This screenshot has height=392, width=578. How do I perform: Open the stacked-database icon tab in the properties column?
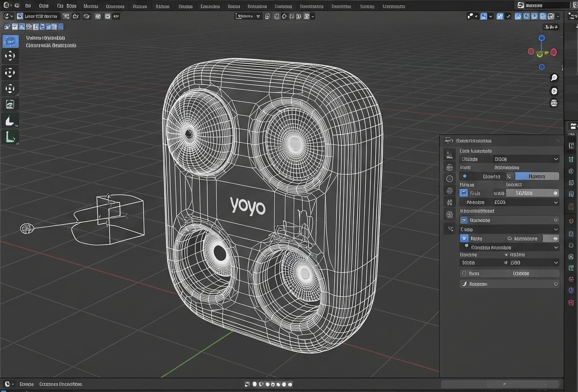click(450, 214)
